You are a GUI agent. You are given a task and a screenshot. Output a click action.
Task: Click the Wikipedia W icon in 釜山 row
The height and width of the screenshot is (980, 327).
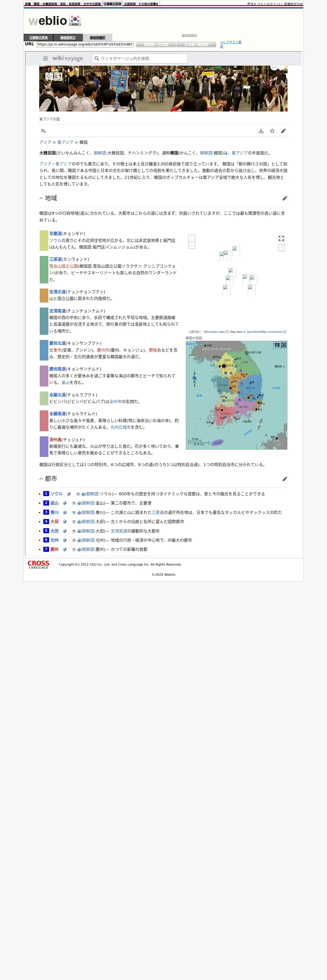click(74, 503)
